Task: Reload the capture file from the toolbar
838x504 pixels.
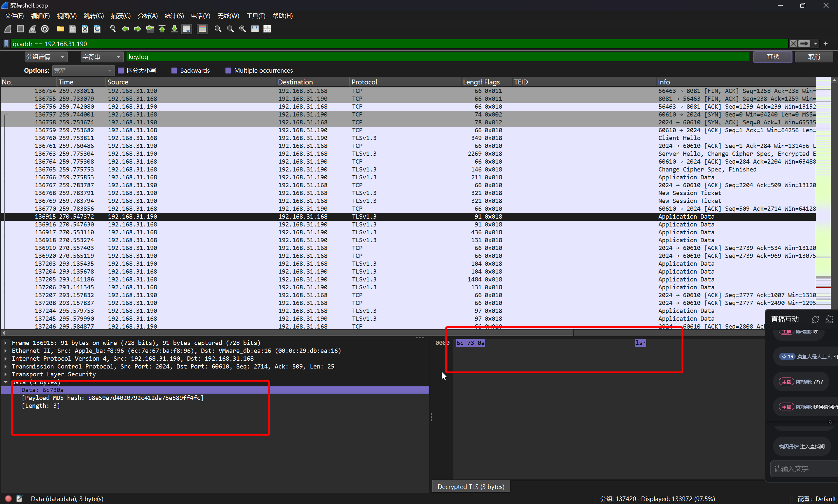Action: 97,29
